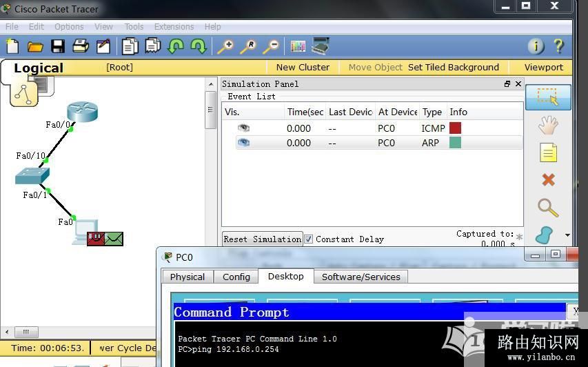
Task: Open help with the question mark icon
Action: click(559, 46)
